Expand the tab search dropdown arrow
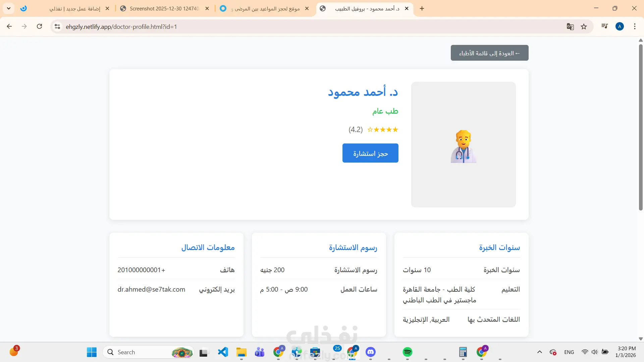The width and height of the screenshot is (644, 362). coord(9,8)
